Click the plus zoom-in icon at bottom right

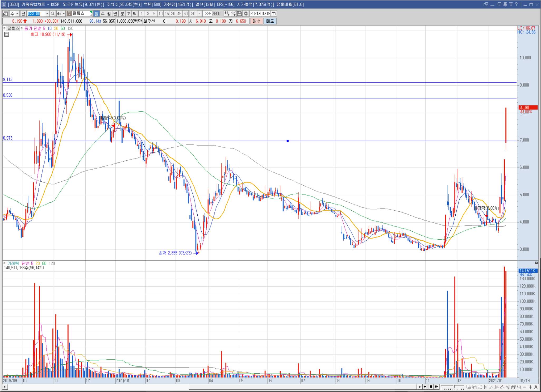(530, 387)
